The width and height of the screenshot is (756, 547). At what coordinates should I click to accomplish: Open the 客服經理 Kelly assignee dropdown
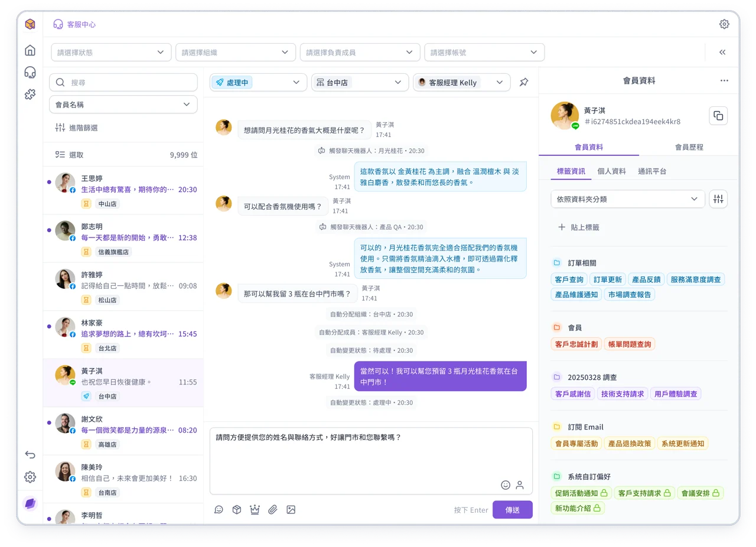pyautogui.click(x=462, y=82)
